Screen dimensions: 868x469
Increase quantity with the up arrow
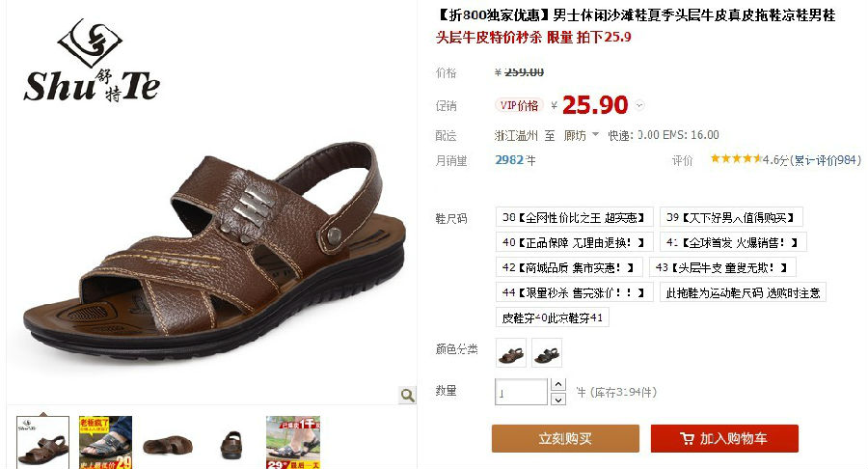(558, 384)
